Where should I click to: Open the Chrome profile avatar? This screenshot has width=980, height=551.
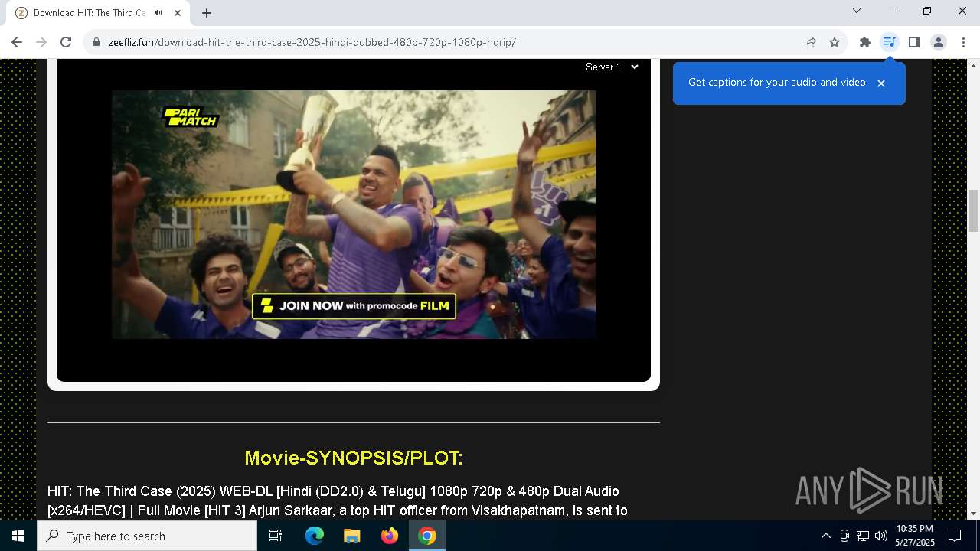click(938, 42)
